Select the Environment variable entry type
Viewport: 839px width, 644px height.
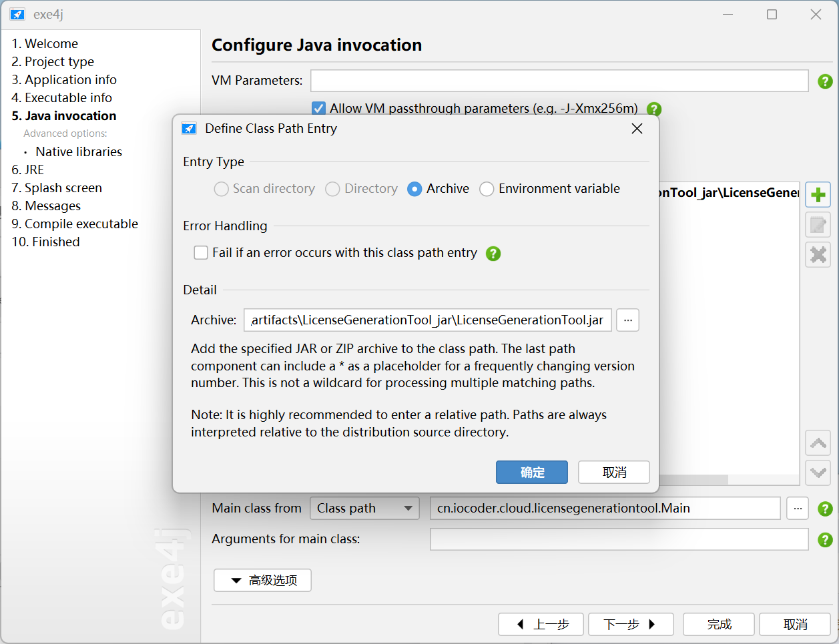487,189
